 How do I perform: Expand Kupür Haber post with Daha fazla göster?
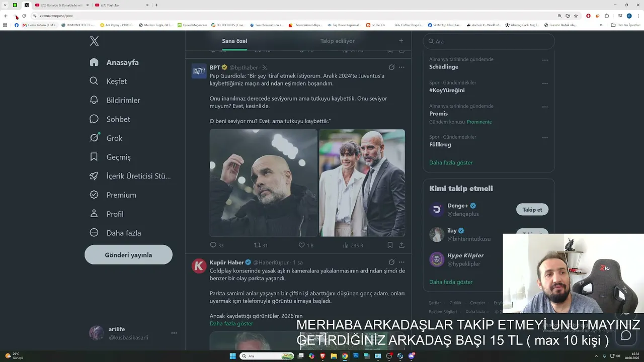pos(231,323)
